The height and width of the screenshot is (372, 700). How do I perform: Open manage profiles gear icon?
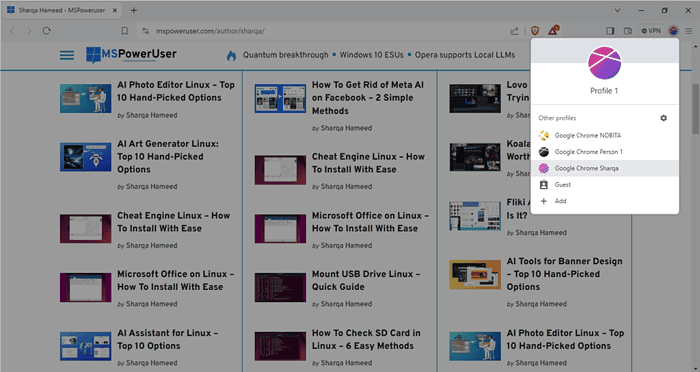[x=663, y=118]
